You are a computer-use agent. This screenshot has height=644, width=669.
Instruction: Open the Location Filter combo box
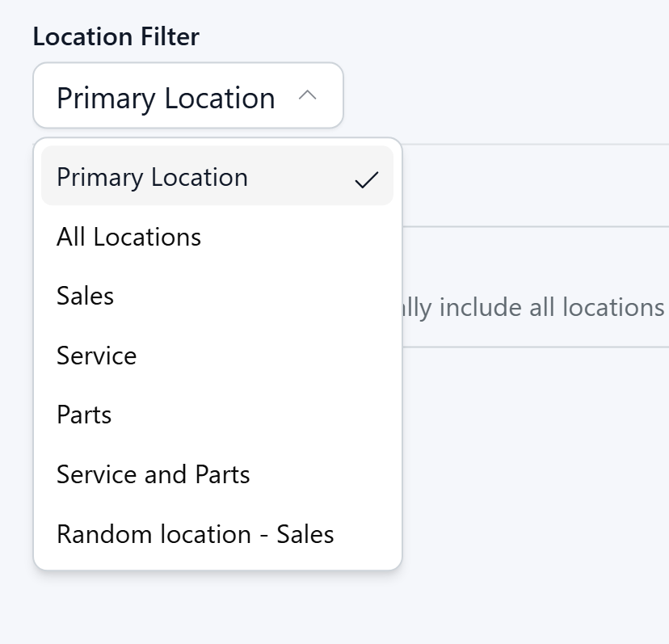187,96
